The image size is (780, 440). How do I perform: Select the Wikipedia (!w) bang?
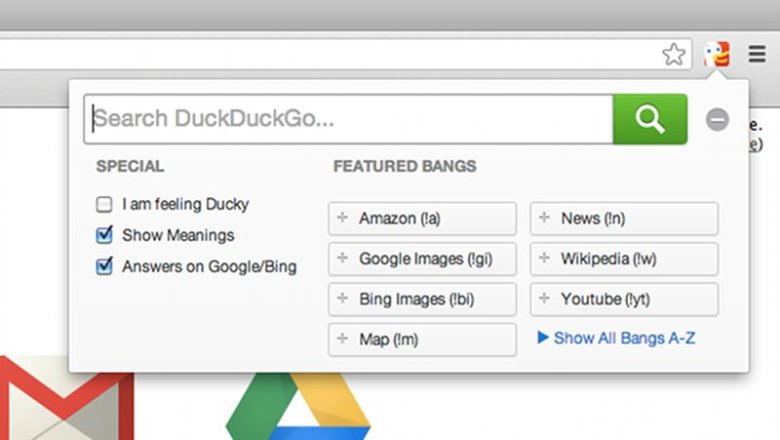pyautogui.click(x=624, y=259)
